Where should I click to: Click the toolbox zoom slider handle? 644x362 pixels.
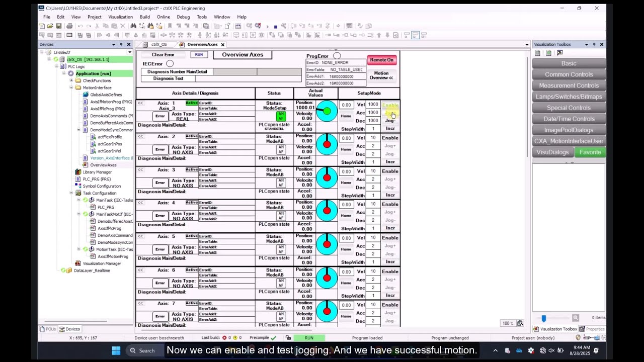pos(543,318)
